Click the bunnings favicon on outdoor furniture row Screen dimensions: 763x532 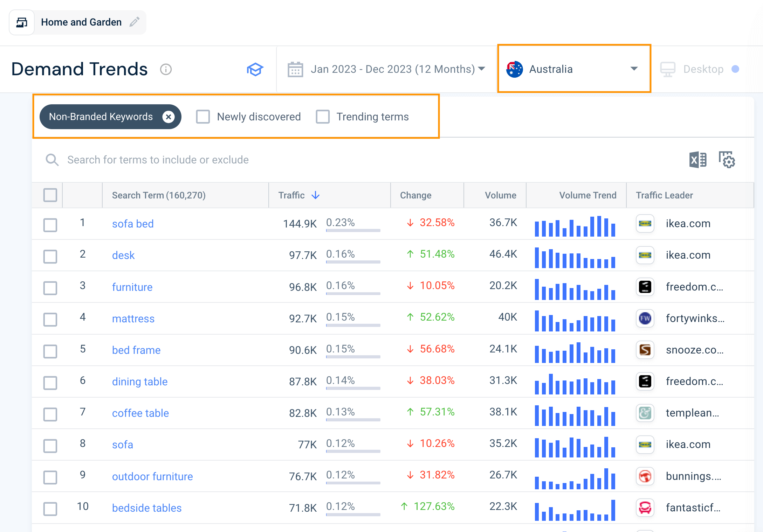coord(645,476)
